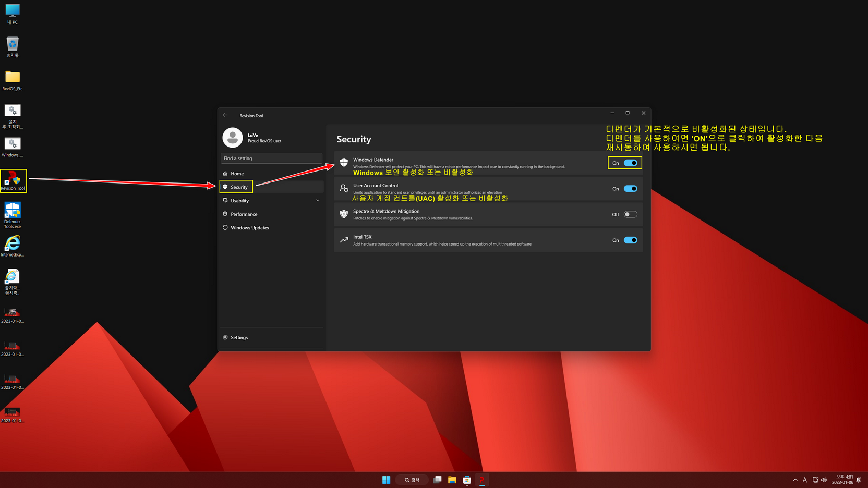Viewport: 868px width, 488px height.
Task: Select the Defender Tools.exe desktop icon
Action: click(12, 215)
